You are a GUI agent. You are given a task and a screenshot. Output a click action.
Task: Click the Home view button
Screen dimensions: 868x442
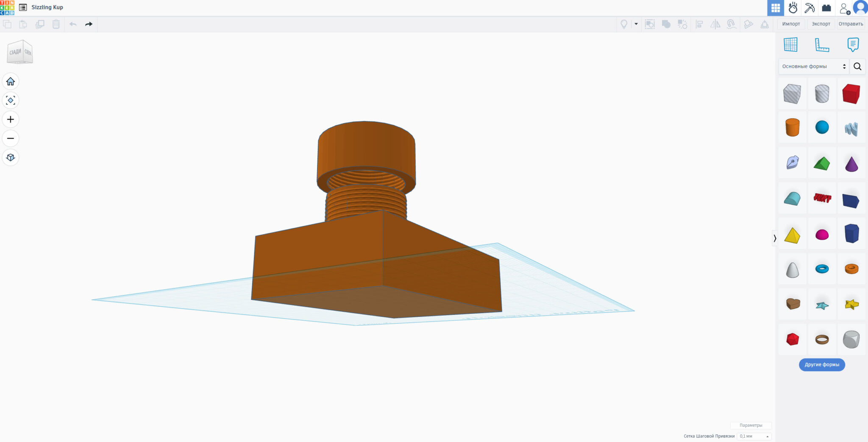(x=11, y=81)
